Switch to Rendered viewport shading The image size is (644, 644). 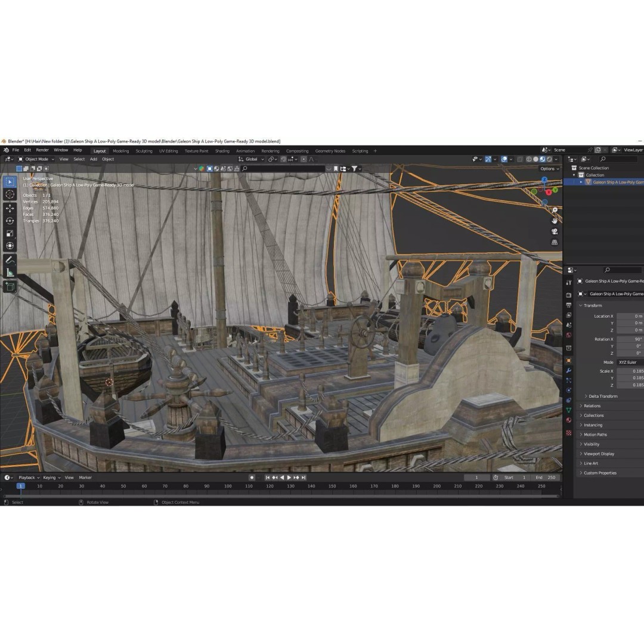(549, 159)
